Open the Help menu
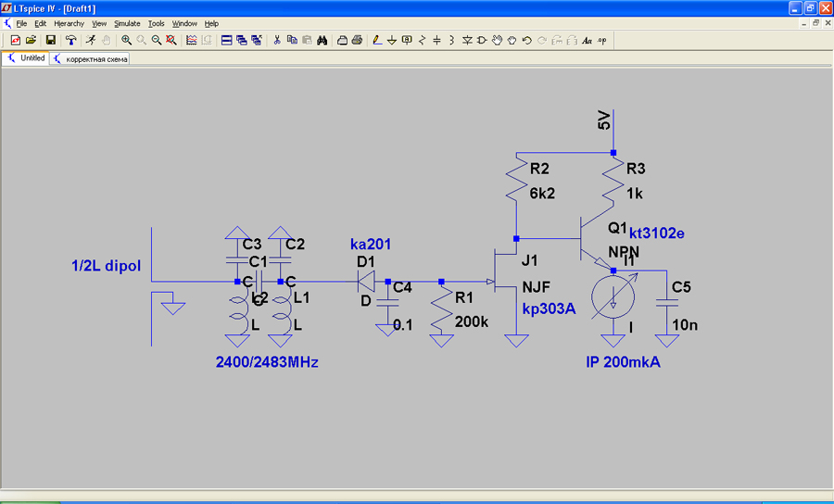This screenshot has height=504, width=834. click(211, 23)
